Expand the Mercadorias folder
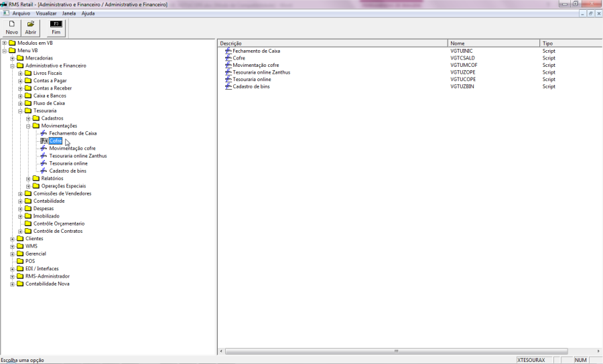Image resolution: width=603 pixels, height=364 pixels. [12, 58]
